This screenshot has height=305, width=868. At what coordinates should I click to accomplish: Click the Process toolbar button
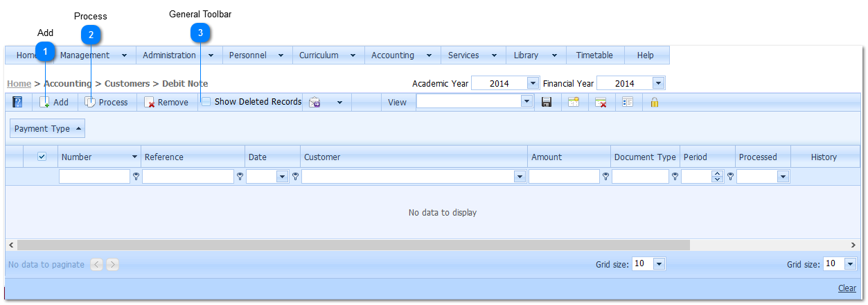tap(107, 102)
